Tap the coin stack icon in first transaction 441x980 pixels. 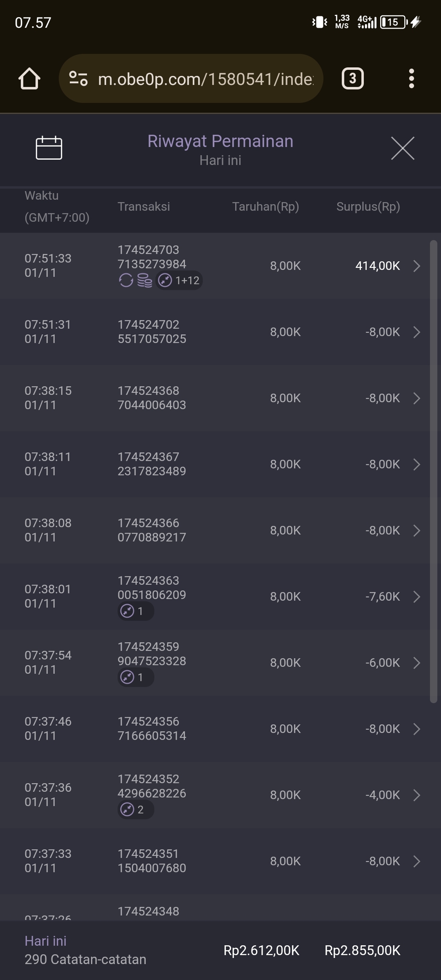(145, 281)
